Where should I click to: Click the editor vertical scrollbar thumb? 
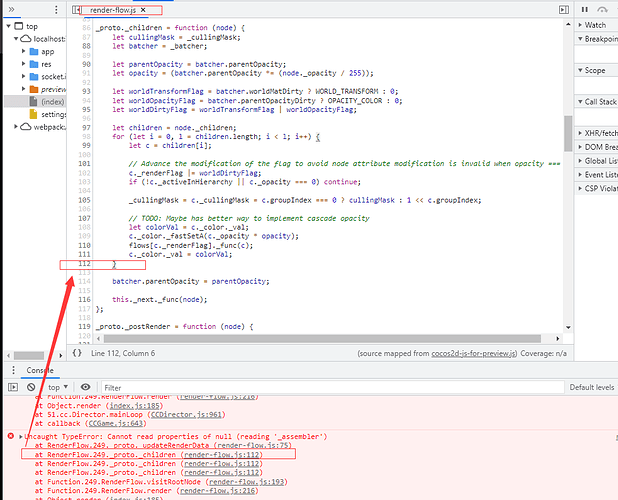tap(568, 133)
